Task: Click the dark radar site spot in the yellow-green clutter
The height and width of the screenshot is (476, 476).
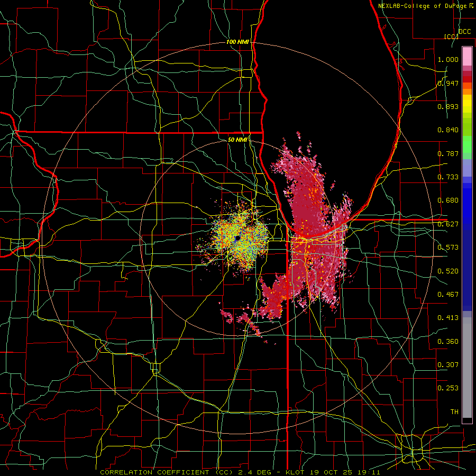Action: [x=237, y=239]
